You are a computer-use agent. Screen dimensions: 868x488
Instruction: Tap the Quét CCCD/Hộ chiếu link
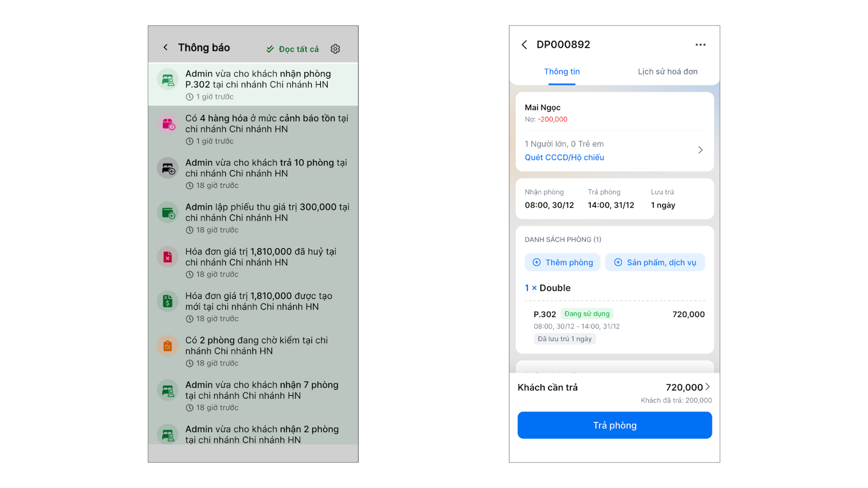pos(564,158)
